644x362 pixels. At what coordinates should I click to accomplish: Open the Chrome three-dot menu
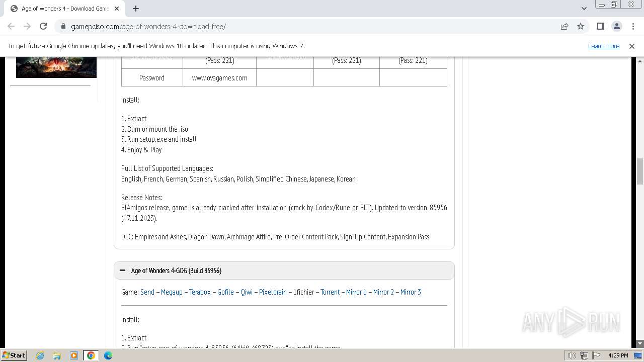tap(632, 27)
